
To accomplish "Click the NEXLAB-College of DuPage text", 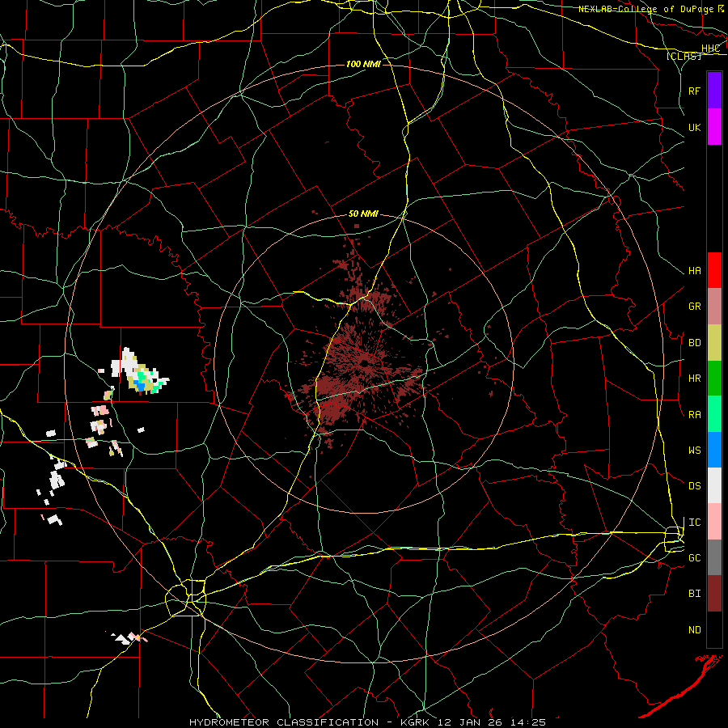I will click(646, 9).
